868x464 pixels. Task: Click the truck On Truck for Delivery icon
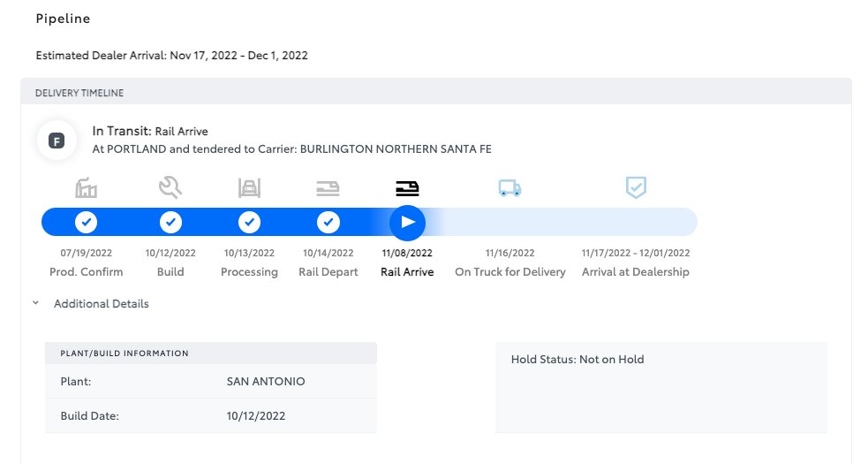click(509, 188)
